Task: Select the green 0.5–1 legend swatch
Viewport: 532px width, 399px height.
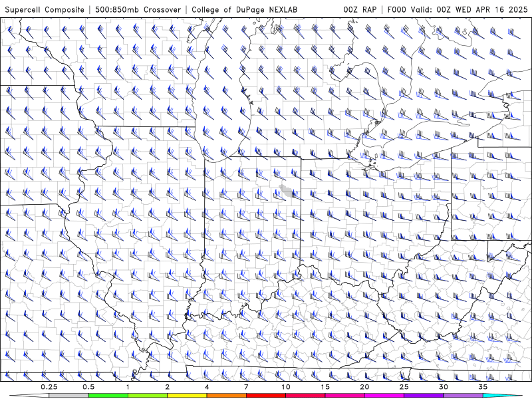Action: click(108, 396)
